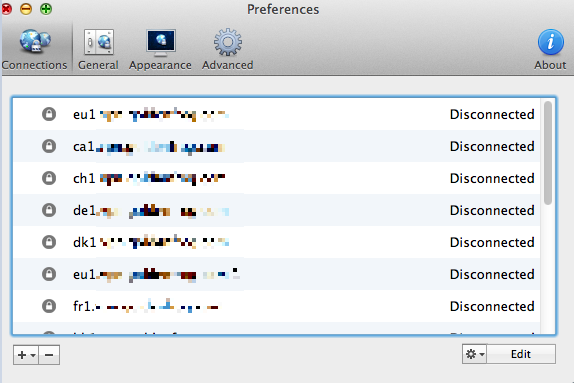The height and width of the screenshot is (383, 574).
Task: Open the plus add-connection dropdown
Action: 26,355
